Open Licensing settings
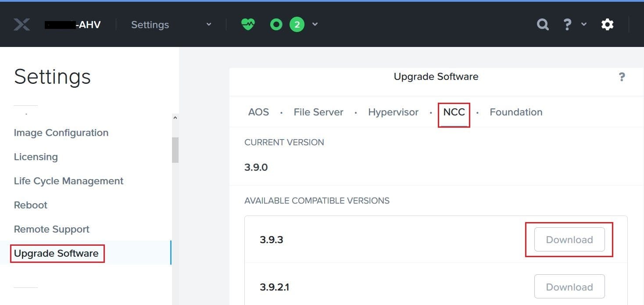The width and height of the screenshot is (644, 305). (36, 157)
